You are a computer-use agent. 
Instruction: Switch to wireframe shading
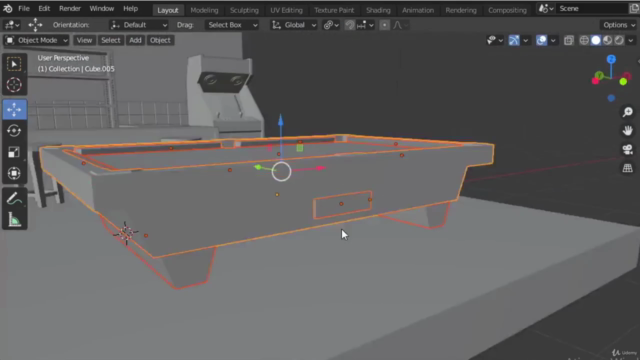pos(584,40)
